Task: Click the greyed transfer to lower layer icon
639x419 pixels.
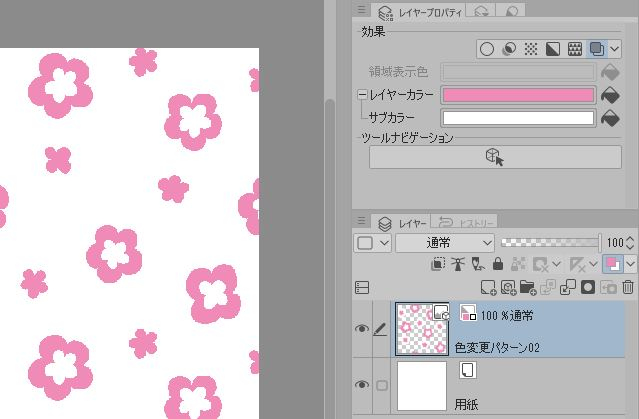Action: [548, 287]
